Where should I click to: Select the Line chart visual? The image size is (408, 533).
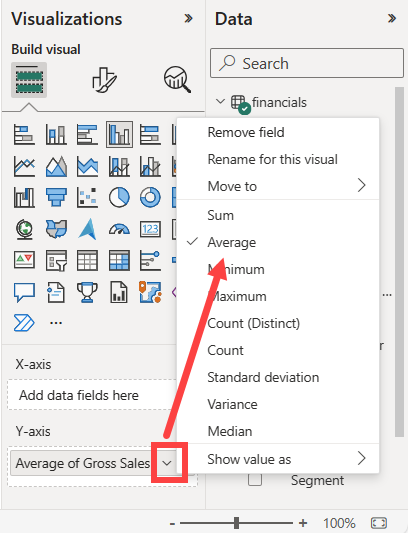tap(24, 167)
